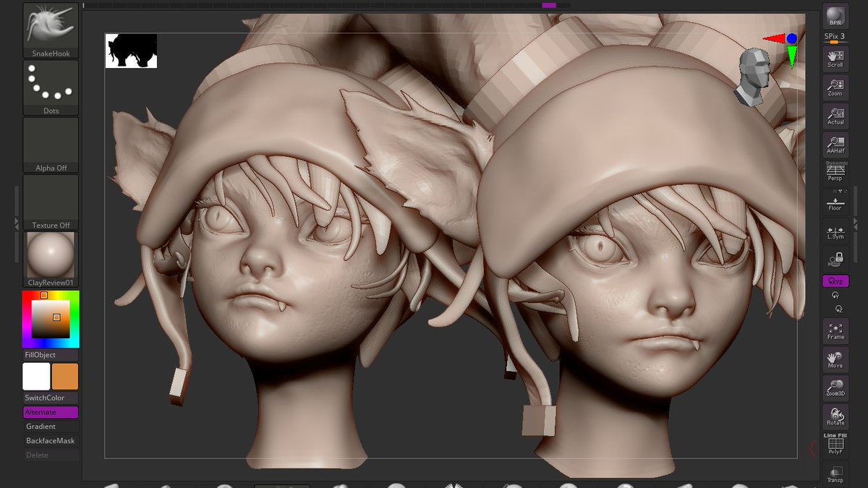Image resolution: width=868 pixels, height=488 pixels.
Task: Toggle the Alternate button
Action: 51,412
